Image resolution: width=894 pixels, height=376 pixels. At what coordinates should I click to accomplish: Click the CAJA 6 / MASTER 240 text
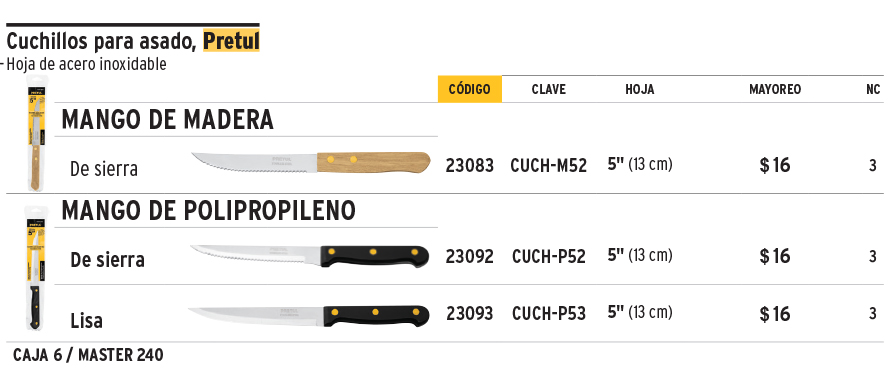click(x=88, y=355)
